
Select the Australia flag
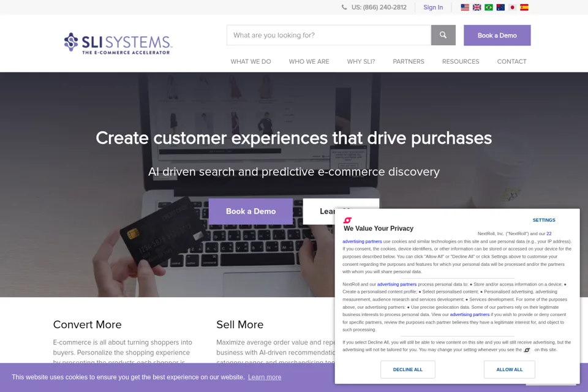pos(500,7)
